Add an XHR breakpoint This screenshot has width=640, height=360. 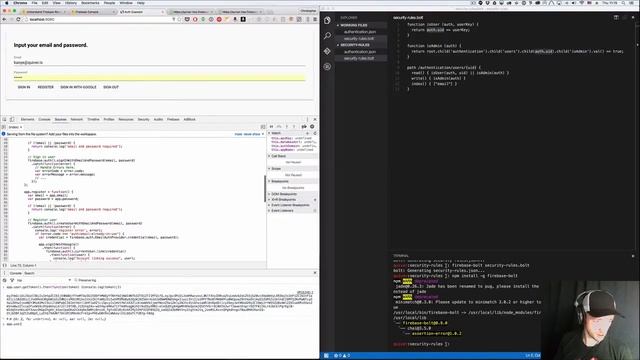pos(315,200)
